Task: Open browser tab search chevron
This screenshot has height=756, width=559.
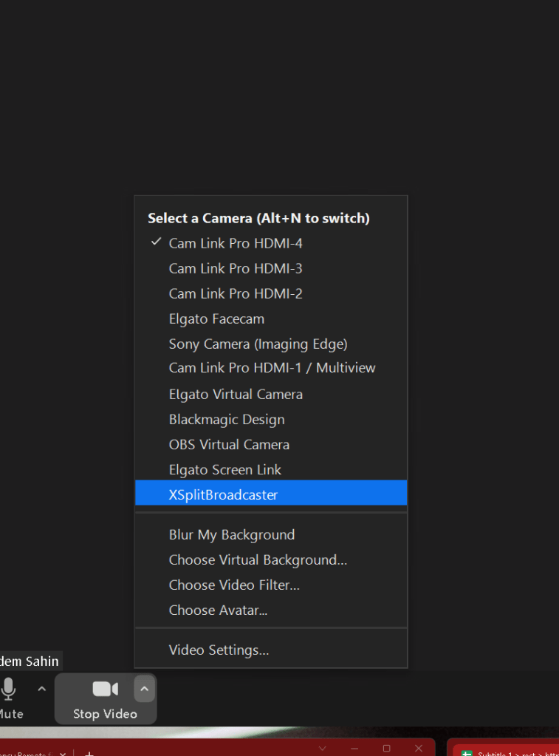Action: 323,749
